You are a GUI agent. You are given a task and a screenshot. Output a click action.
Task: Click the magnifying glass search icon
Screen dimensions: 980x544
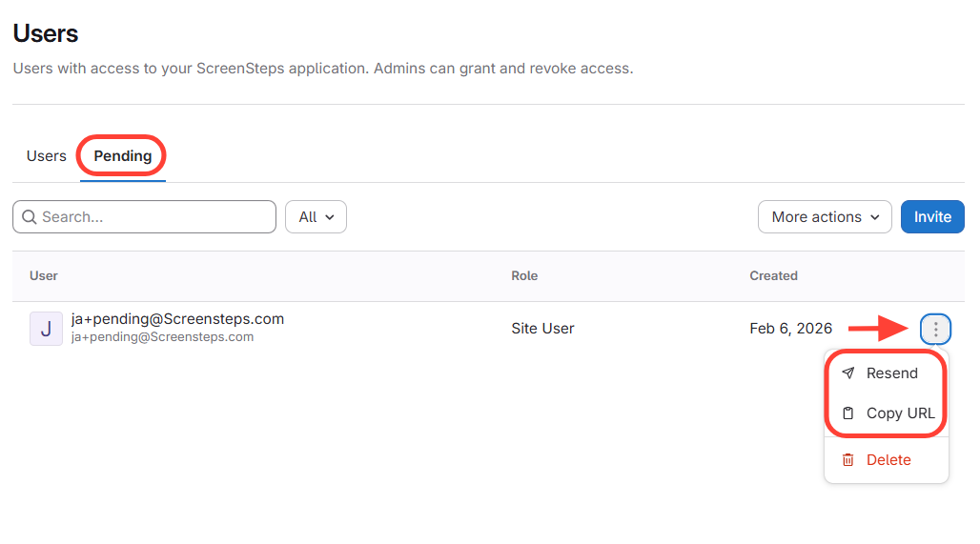(29, 217)
